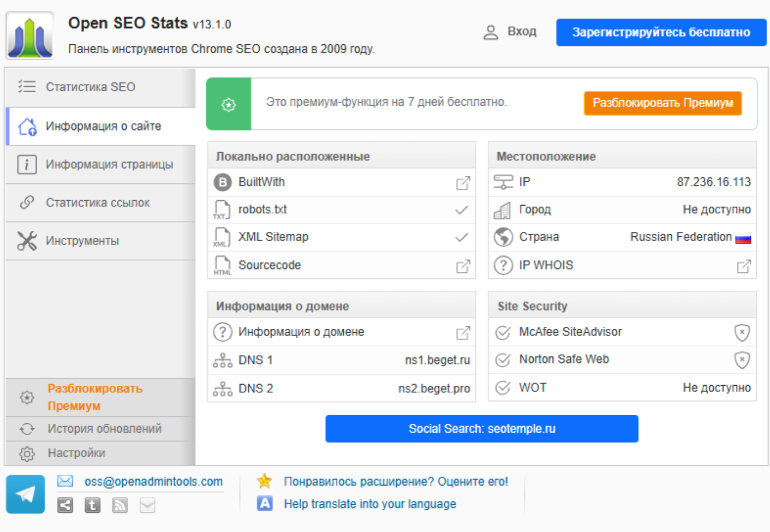Click the XML file icon
Image resolution: width=770 pixels, height=532 pixels.
(222, 237)
